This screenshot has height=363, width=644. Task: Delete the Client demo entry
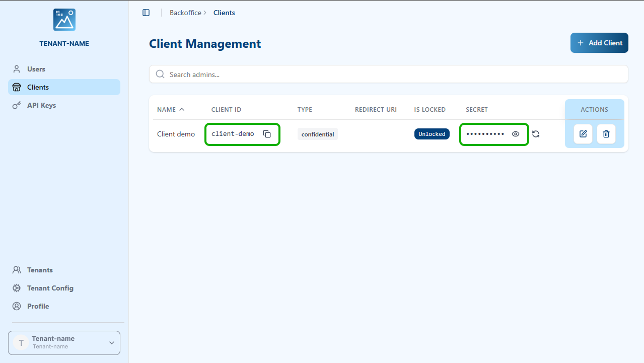[x=606, y=134]
